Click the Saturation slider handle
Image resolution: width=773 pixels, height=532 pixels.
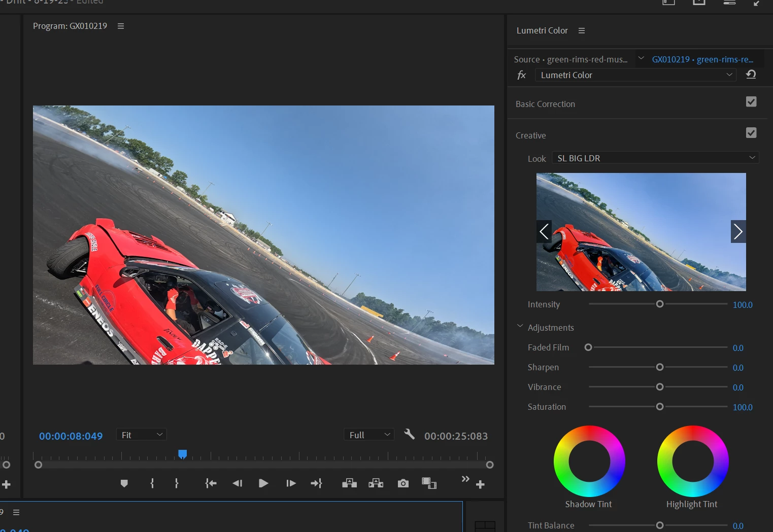coord(660,407)
